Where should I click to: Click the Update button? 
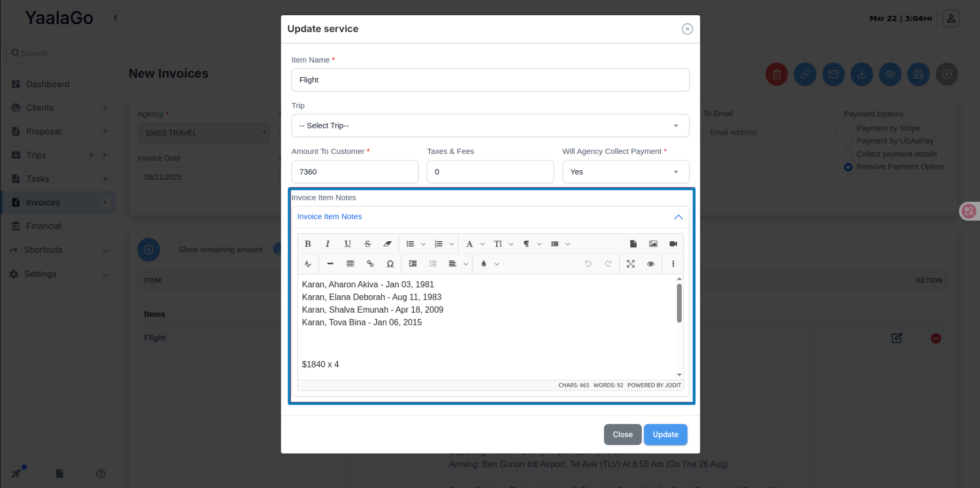pyautogui.click(x=665, y=434)
